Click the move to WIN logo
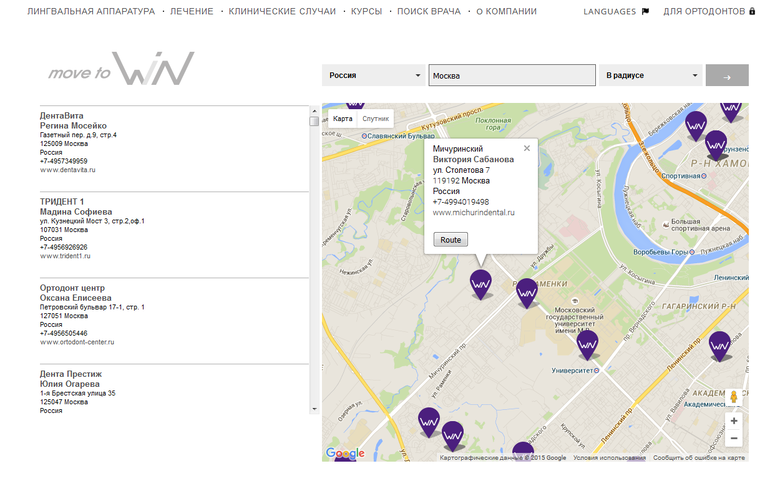Screen dimensions: 770x481 click(x=121, y=70)
